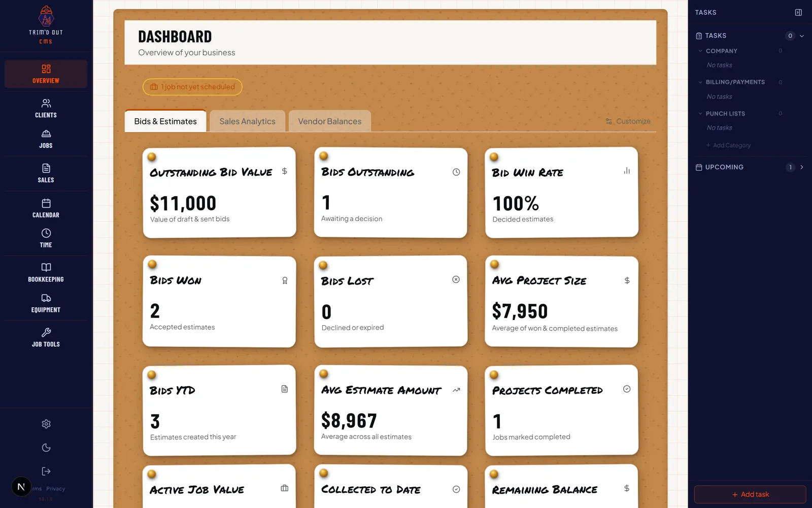Click the document icon on Bids YTD card

click(285, 389)
